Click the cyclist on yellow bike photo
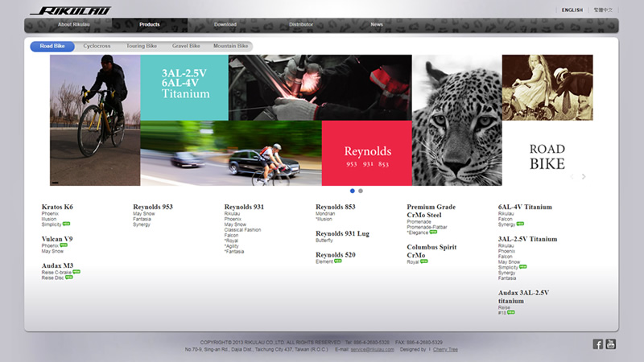The image size is (644, 362). tap(95, 120)
